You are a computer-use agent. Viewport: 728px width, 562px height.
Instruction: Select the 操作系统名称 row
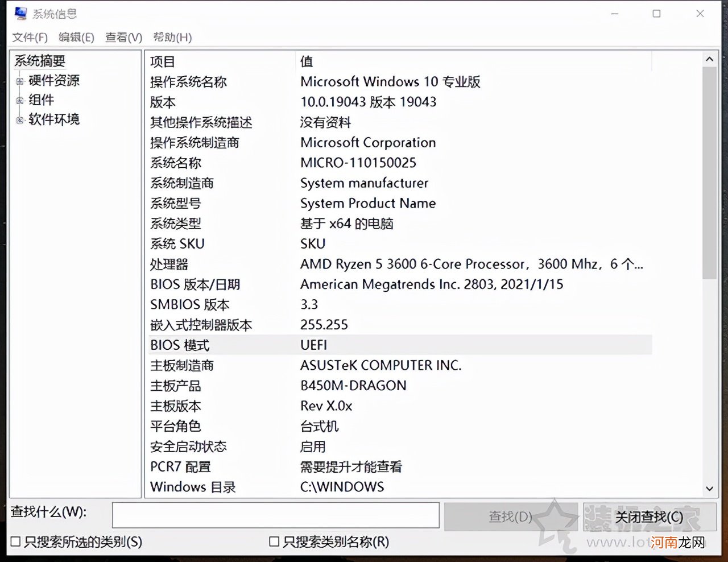coord(400,82)
